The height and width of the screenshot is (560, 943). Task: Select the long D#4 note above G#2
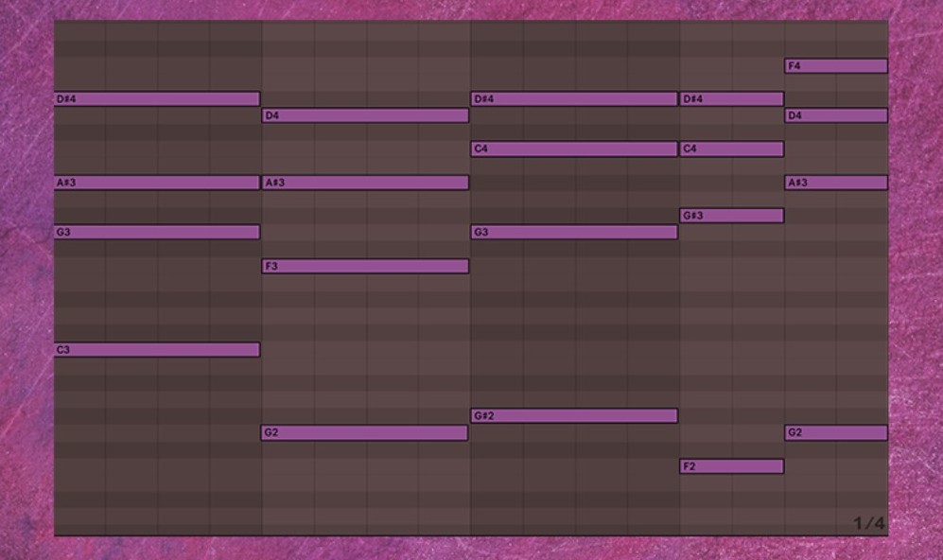574,98
